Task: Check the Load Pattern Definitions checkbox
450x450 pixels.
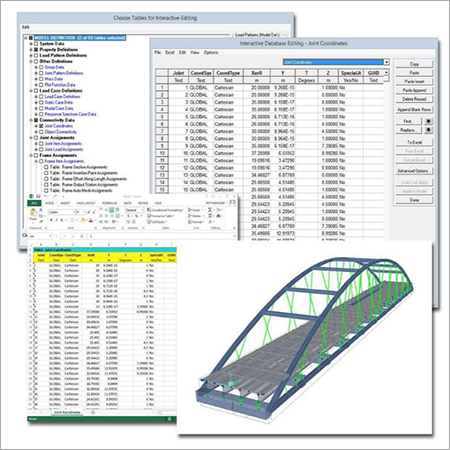Action: tap(36, 55)
